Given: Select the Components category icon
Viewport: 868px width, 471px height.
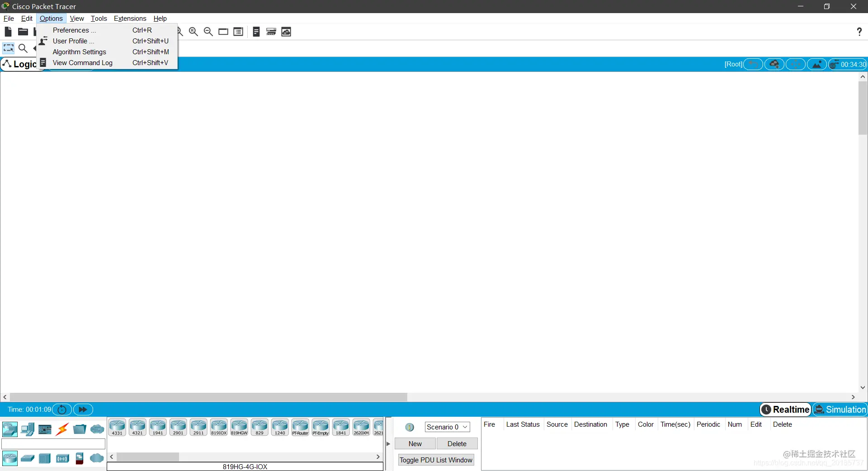Looking at the screenshot, I should pos(45,429).
